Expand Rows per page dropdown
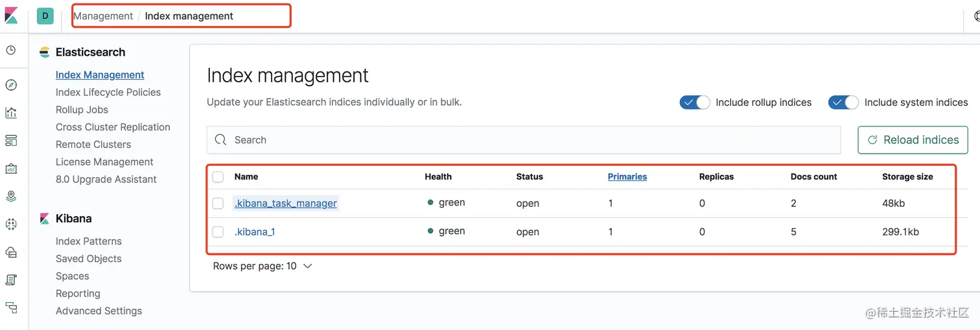The image size is (980, 330). pos(262,266)
